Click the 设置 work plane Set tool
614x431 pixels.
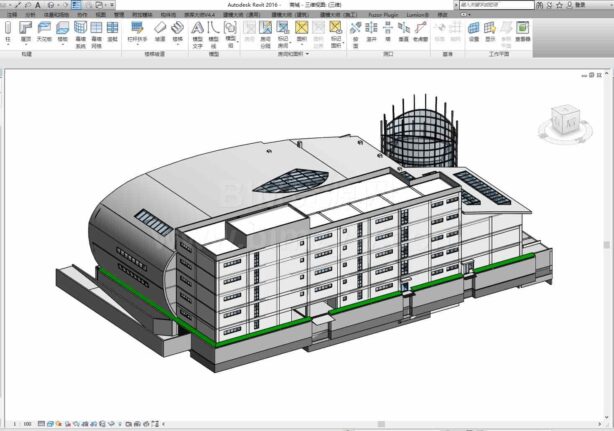(474, 32)
